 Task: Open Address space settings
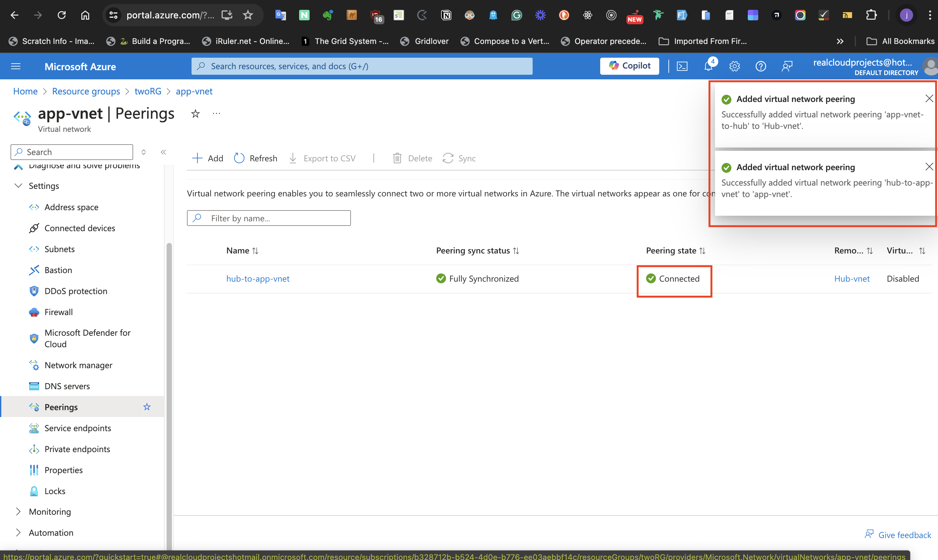(x=71, y=207)
